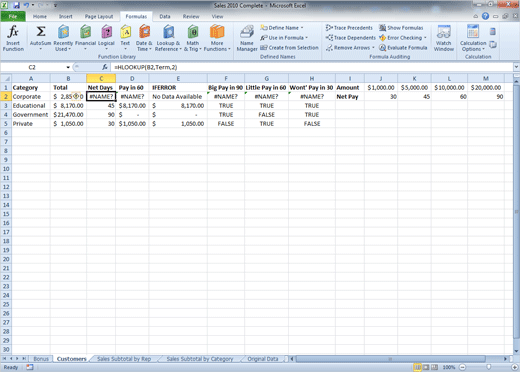Screen dimensions: 520x372
Task: Minimize the ribbon with caret button
Action: pos(476,16)
